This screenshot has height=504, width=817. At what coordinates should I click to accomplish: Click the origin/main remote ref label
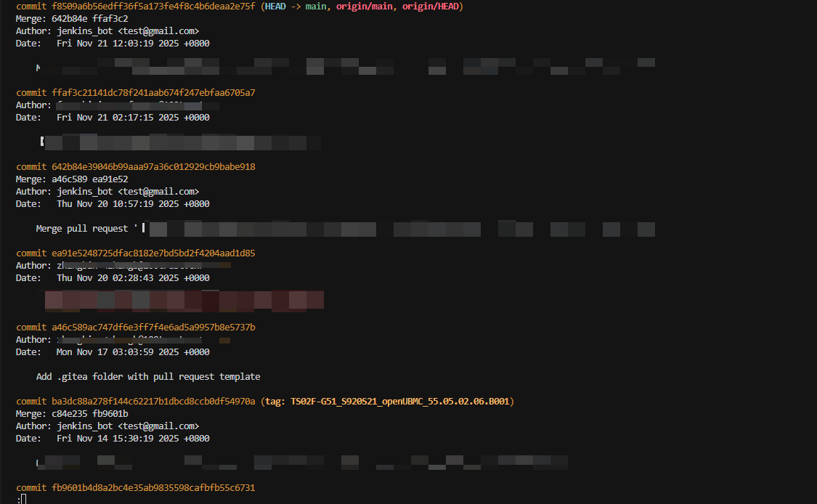pyautogui.click(x=362, y=7)
